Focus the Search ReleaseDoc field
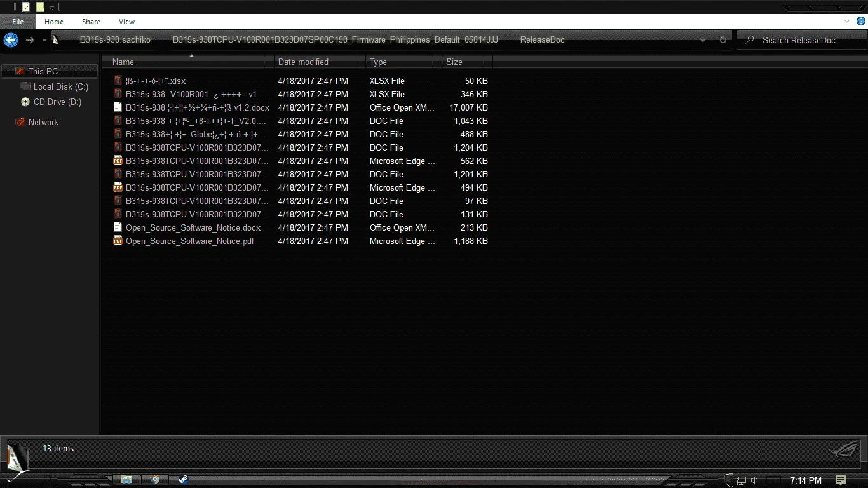Viewport: 868px width, 488px height. pyautogui.click(x=801, y=40)
